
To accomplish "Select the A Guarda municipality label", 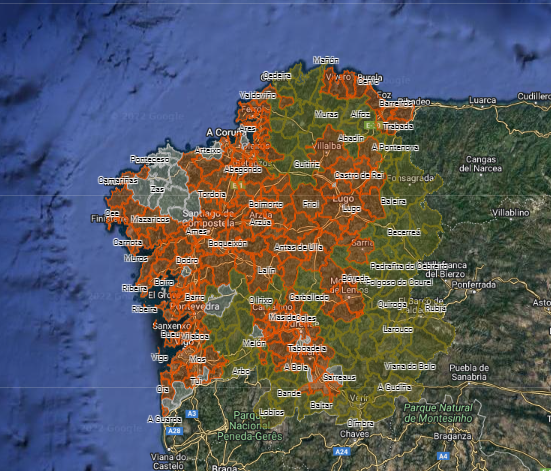I will click(x=164, y=419).
